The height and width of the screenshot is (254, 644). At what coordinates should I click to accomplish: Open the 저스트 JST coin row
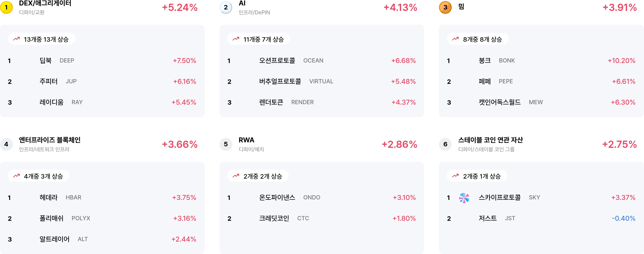click(x=541, y=219)
